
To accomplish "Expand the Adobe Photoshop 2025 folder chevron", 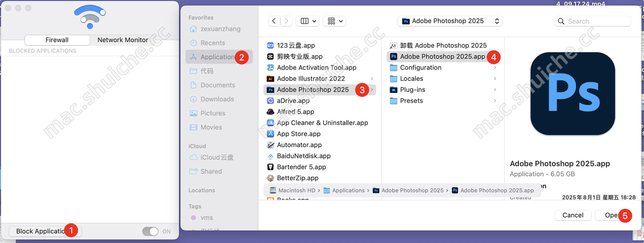I will click(372, 90).
